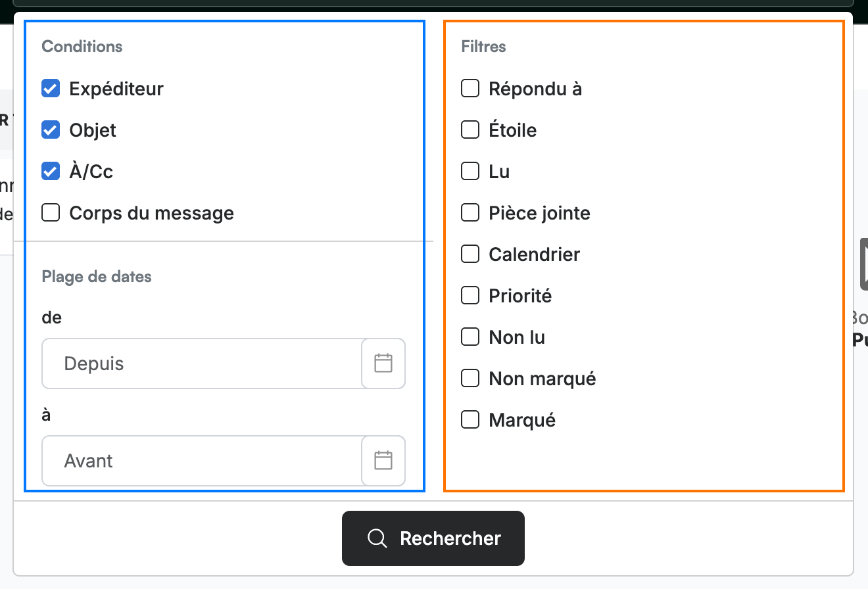The width and height of the screenshot is (868, 589).
Task: Uncheck the Objet condition
Action: [x=51, y=130]
